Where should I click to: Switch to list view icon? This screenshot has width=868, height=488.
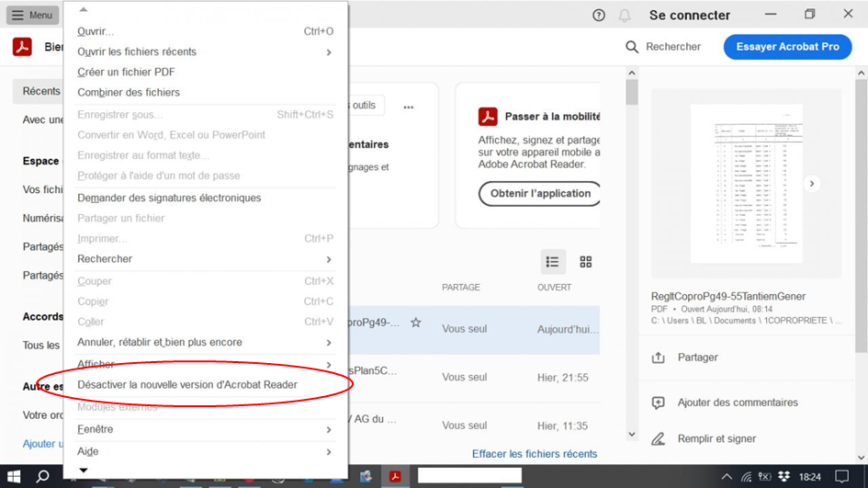coord(552,262)
